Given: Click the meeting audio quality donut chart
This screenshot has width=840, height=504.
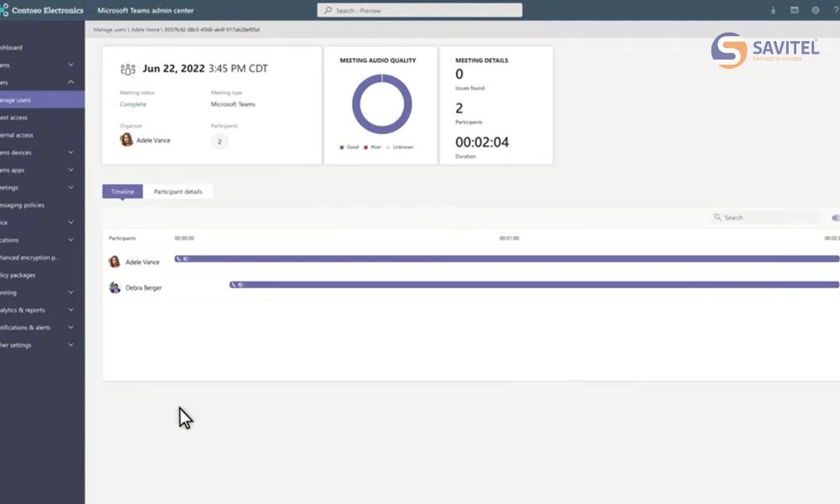Looking at the screenshot, I should 382,104.
